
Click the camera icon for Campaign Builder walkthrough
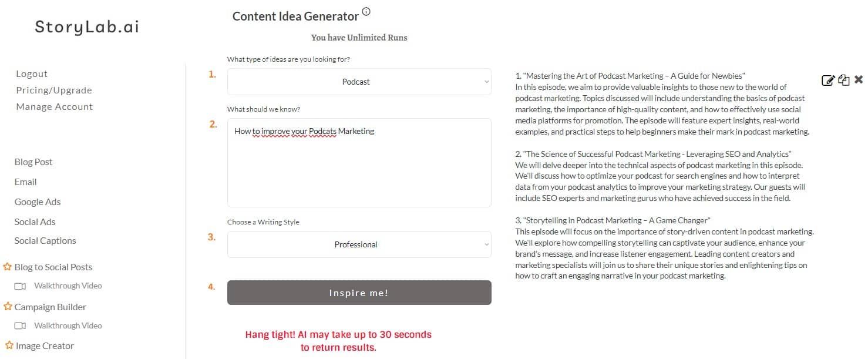tap(21, 325)
